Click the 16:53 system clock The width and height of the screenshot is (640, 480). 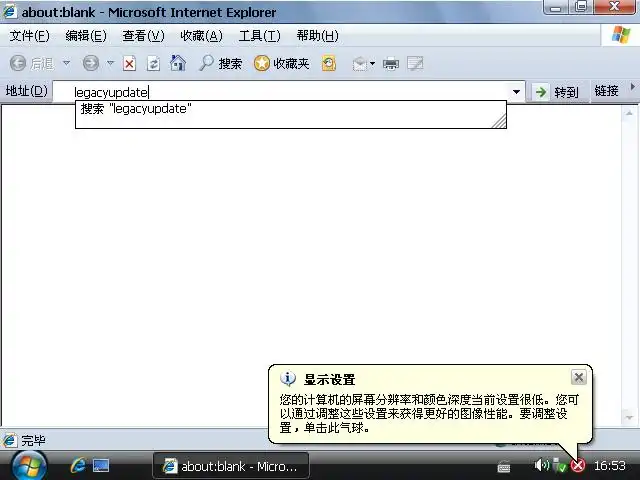tap(609, 465)
